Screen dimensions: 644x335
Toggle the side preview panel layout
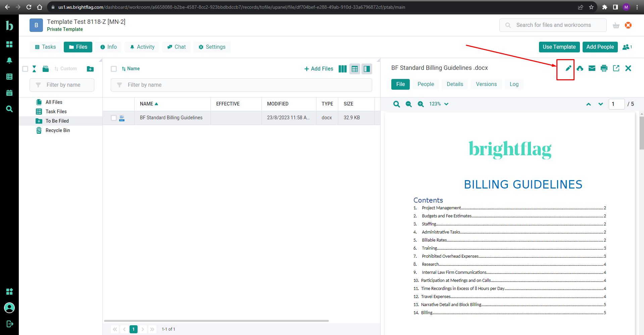click(367, 69)
